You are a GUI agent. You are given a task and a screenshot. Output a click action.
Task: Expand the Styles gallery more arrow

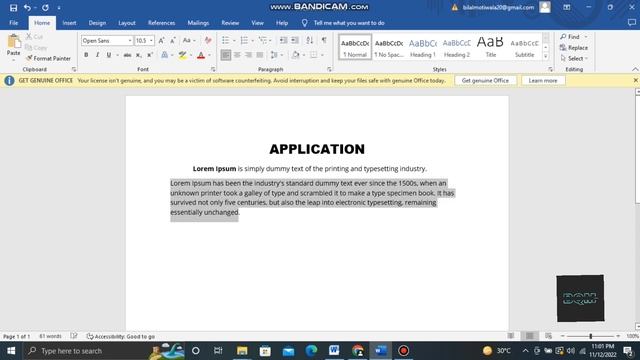pyautogui.click(x=546, y=57)
